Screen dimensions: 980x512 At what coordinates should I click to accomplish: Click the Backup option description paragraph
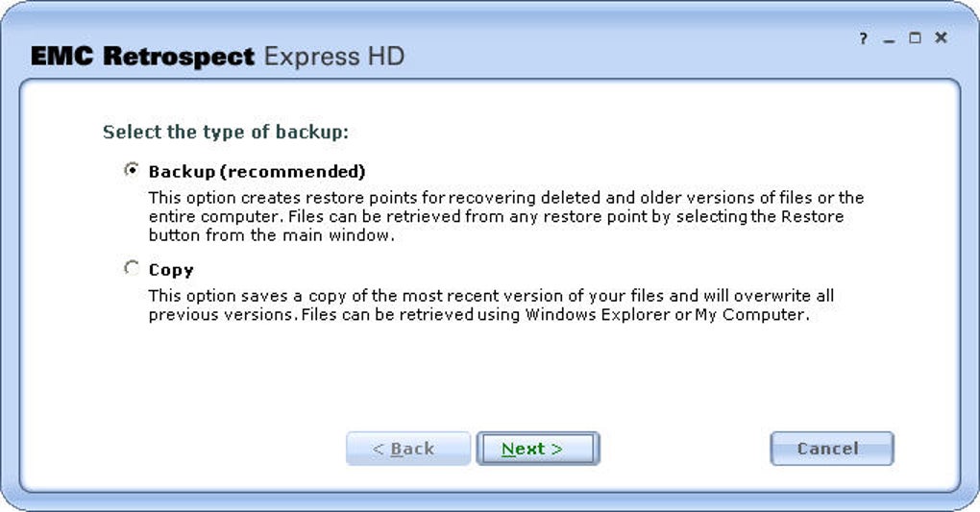(x=500, y=216)
